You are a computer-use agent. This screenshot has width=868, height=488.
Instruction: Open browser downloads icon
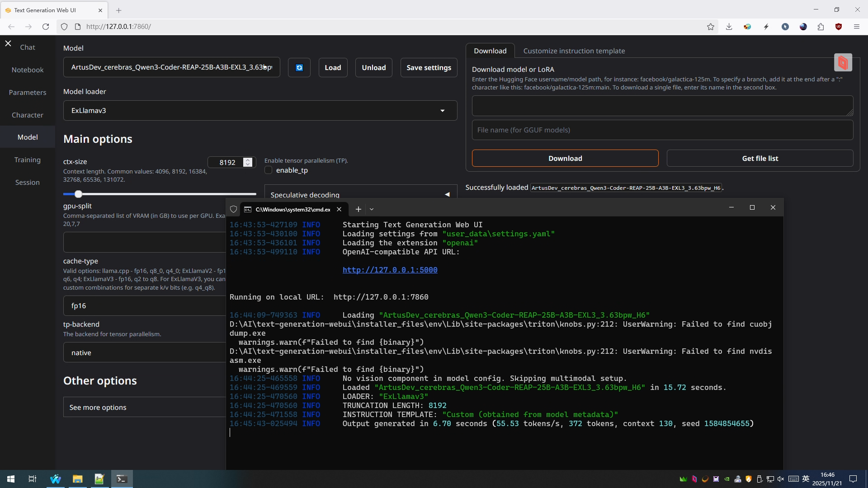(x=729, y=27)
